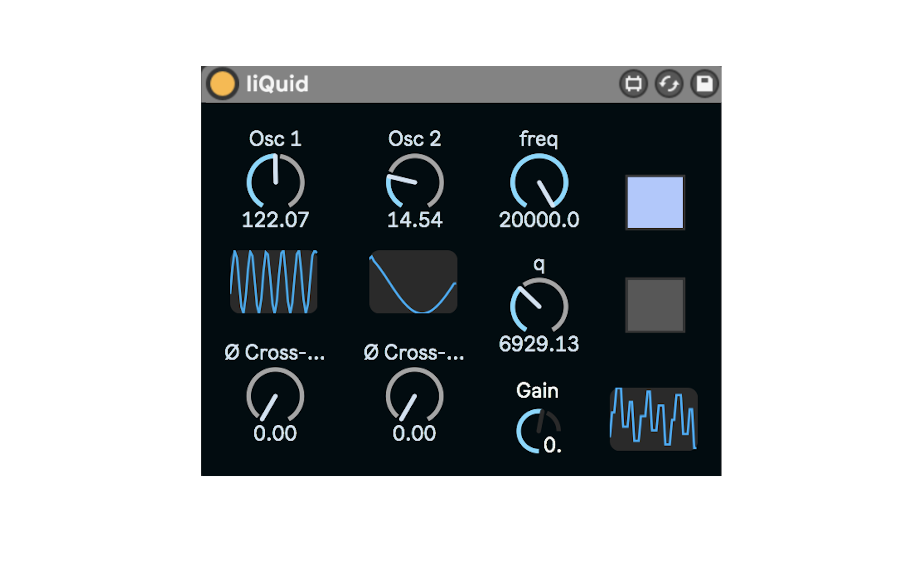Screen dimensions: 924x577
Task: Click the 6929.13 q value field
Action: click(x=539, y=344)
